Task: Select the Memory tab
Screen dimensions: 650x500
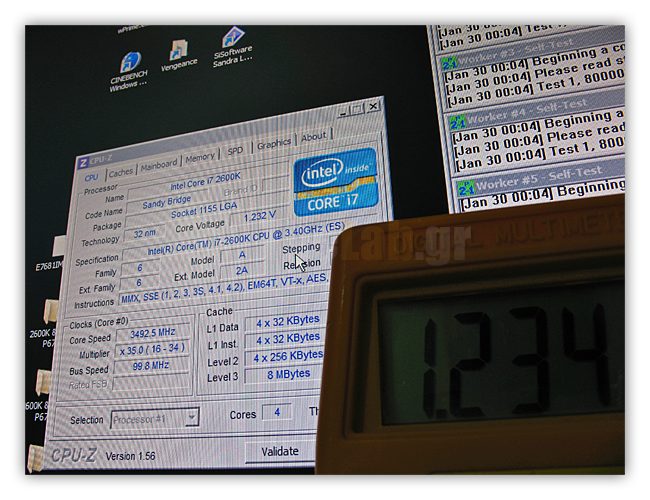Action: (x=200, y=158)
